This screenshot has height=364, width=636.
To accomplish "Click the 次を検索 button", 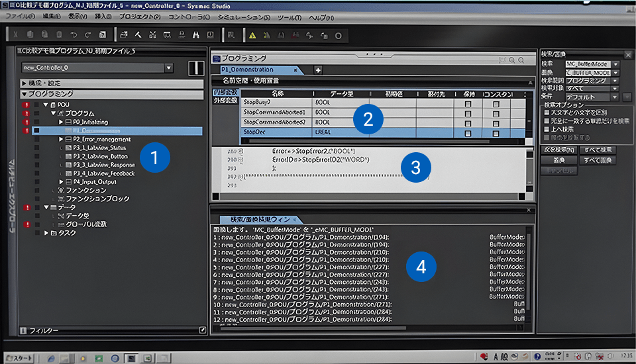I will [x=559, y=150].
